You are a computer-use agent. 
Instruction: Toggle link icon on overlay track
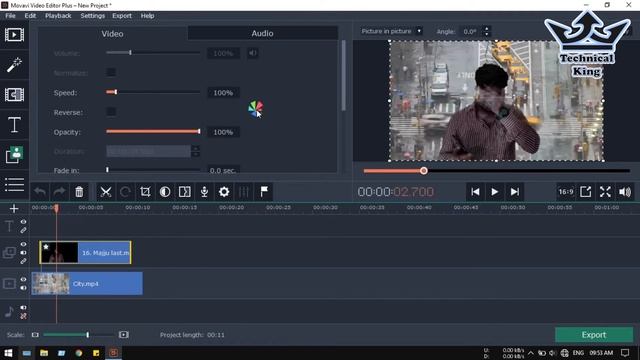pyautogui.click(x=23, y=261)
